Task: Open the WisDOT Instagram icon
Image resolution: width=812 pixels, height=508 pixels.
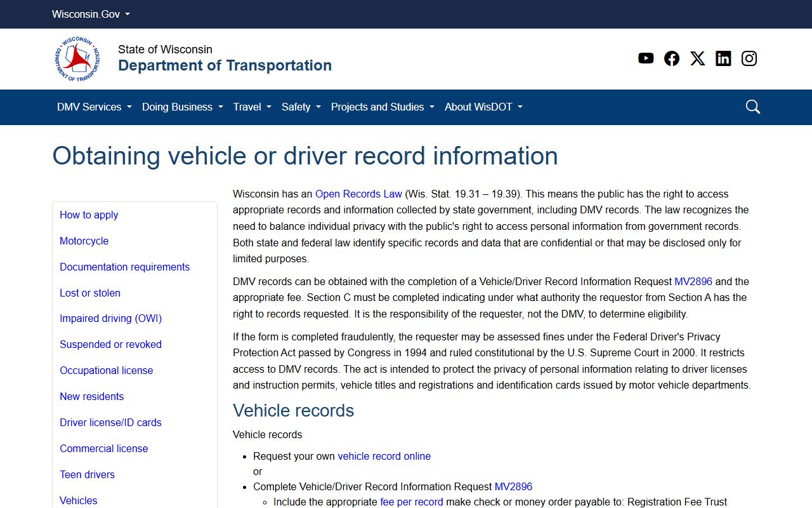Action: pos(749,58)
